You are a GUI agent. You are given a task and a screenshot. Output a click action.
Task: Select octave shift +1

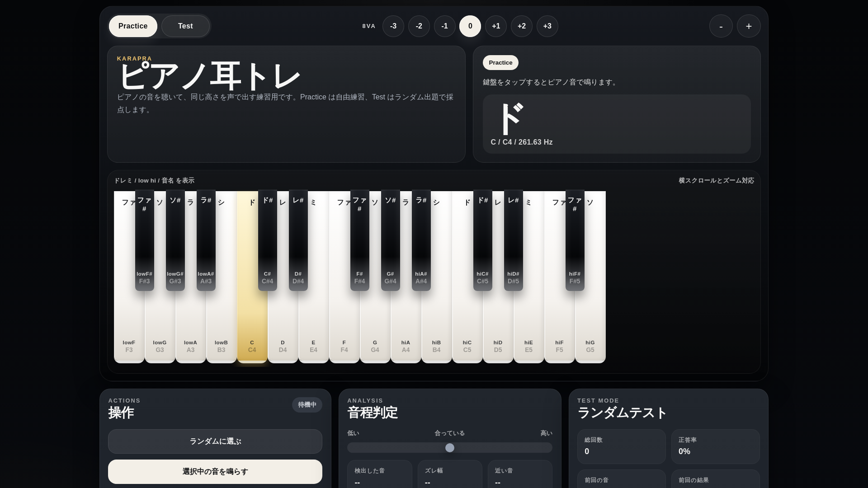(496, 26)
